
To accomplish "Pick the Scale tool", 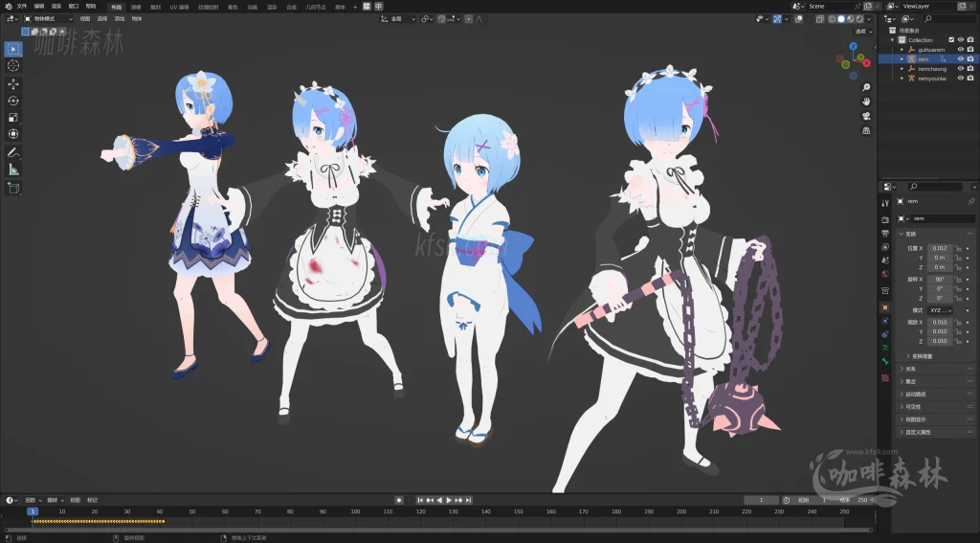I will pyautogui.click(x=13, y=118).
